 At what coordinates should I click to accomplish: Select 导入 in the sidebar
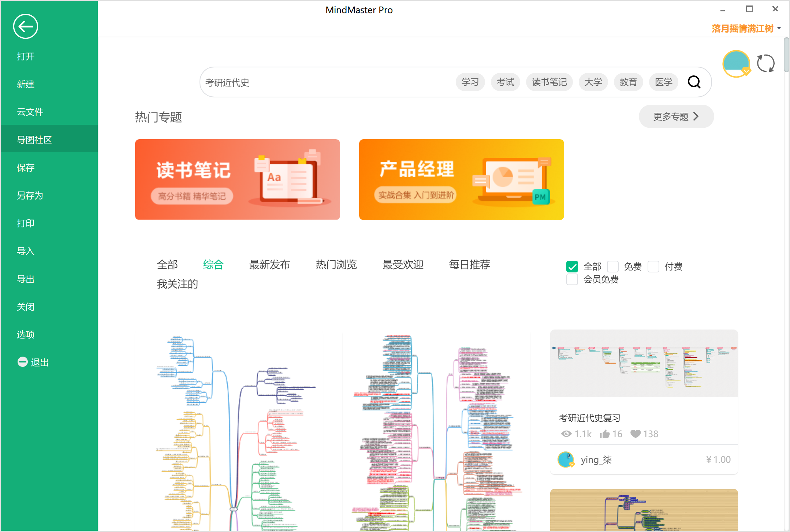coord(49,251)
